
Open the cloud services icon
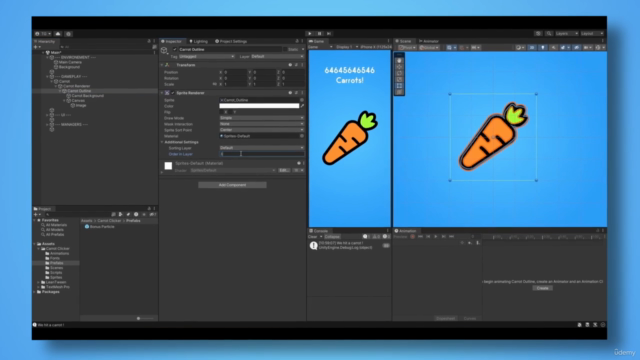tap(58, 34)
